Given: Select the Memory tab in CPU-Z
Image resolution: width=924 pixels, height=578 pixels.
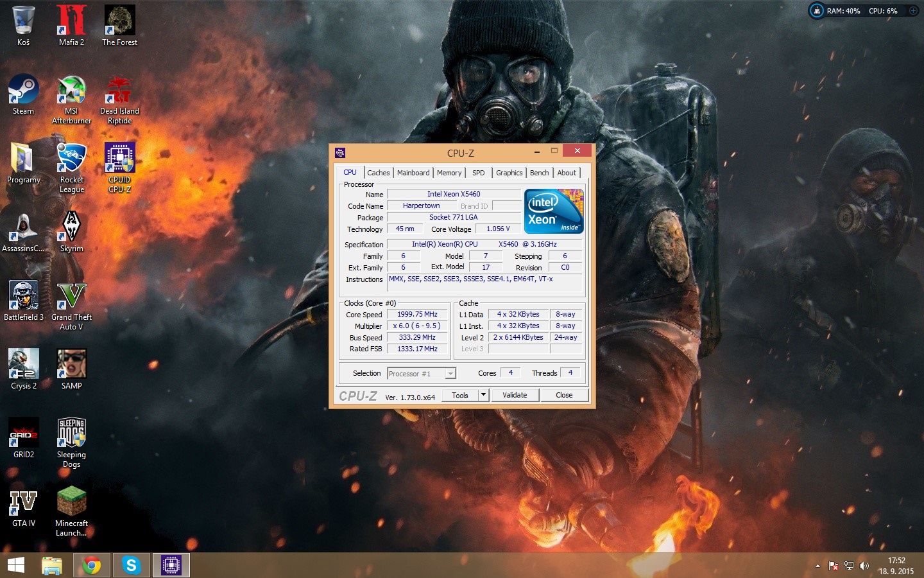Looking at the screenshot, I should (x=449, y=173).
